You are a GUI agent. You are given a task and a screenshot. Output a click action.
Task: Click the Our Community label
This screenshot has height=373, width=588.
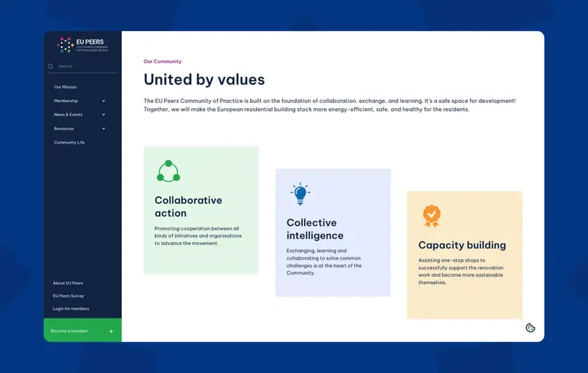point(162,62)
